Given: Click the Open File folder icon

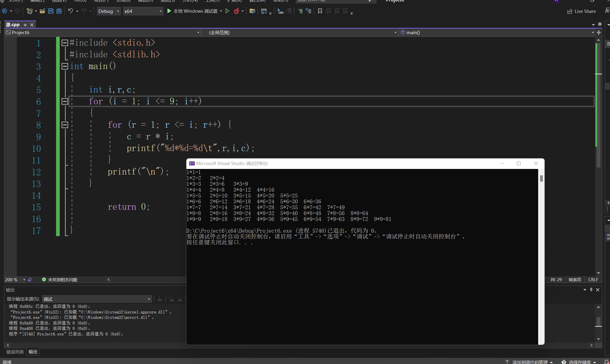Looking at the screenshot, I should pyautogui.click(x=43, y=11).
